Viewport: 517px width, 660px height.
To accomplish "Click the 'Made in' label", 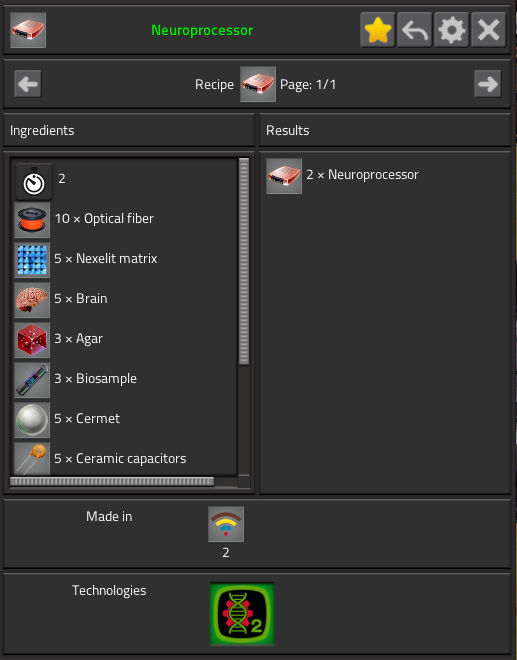I will [x=109, y=516].
